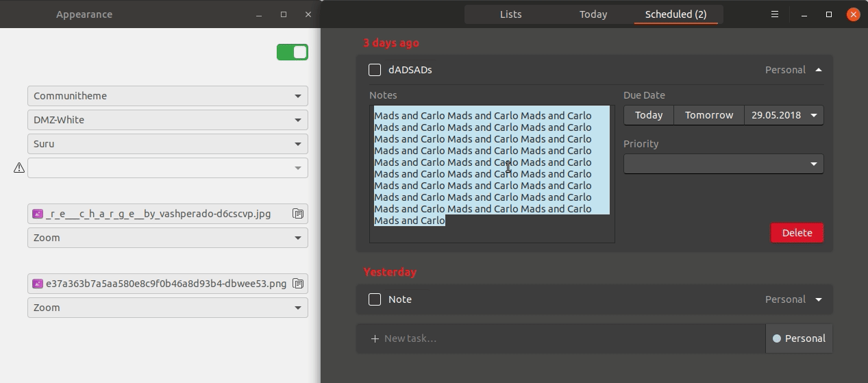Open the empty dropdown beside the warning icon

168,168
